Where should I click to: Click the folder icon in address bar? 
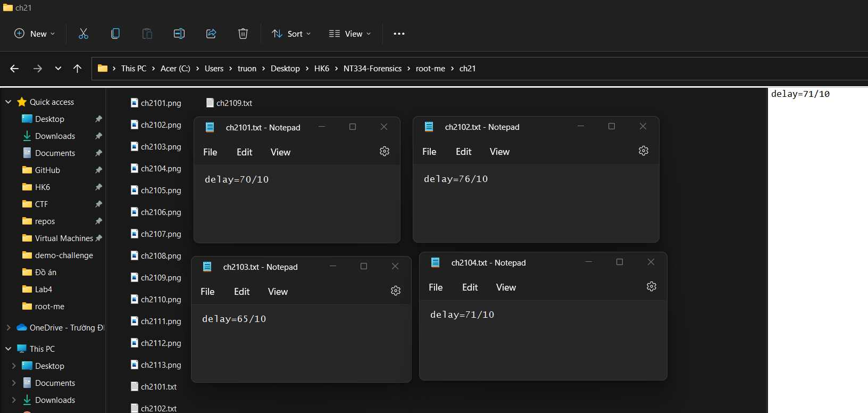[103, 68]
